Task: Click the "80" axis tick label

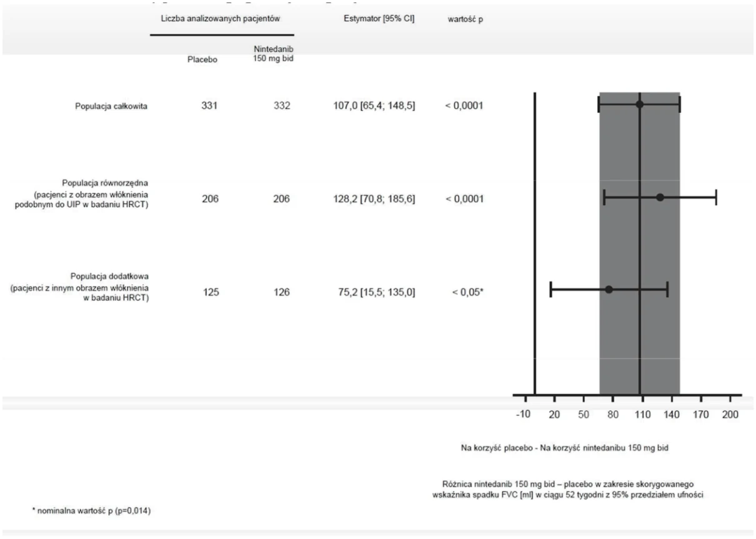Action: tap(613, 414)
